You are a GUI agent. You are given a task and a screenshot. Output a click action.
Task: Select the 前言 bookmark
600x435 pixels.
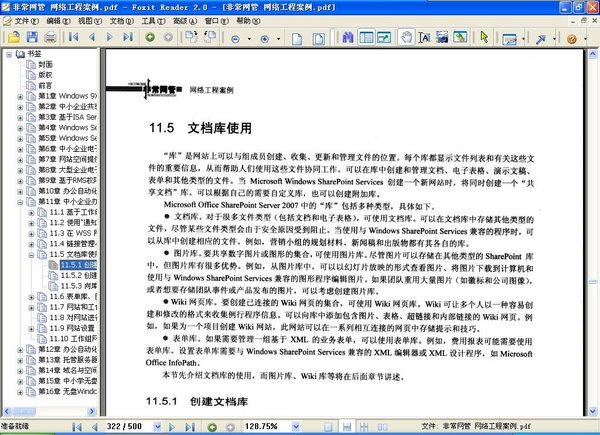pos(45,86)
